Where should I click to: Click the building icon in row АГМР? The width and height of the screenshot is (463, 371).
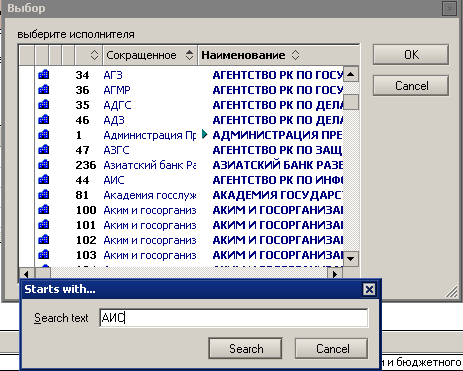tap(44, 89)
